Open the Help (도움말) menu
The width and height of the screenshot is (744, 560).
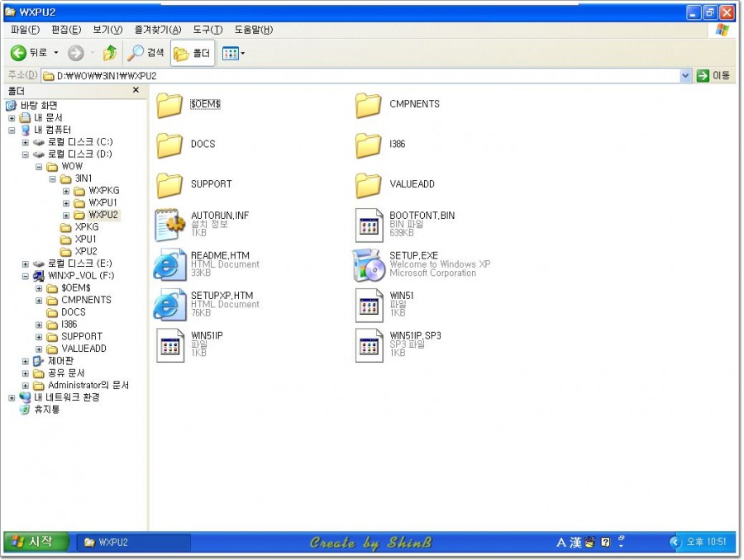tap(254, 30)
